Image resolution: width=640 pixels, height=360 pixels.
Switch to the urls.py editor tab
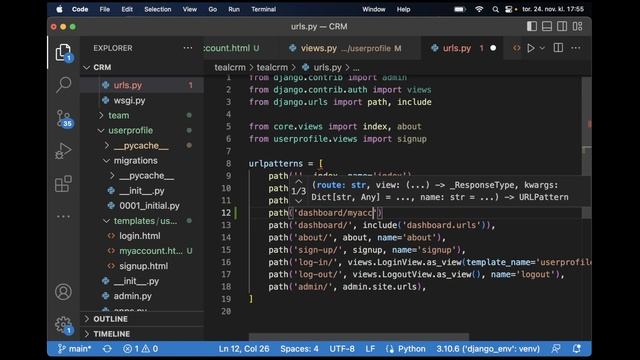coord(462,48)
